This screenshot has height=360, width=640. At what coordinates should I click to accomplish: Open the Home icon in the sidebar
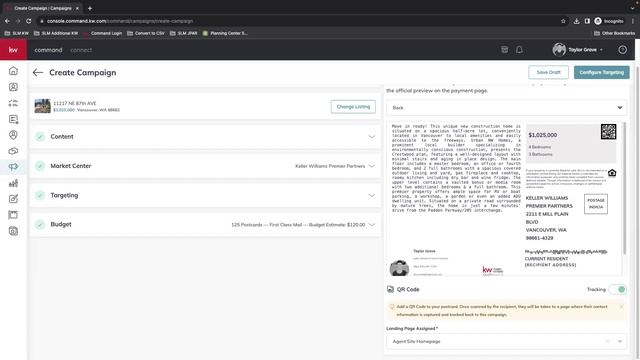pos(13,71)
